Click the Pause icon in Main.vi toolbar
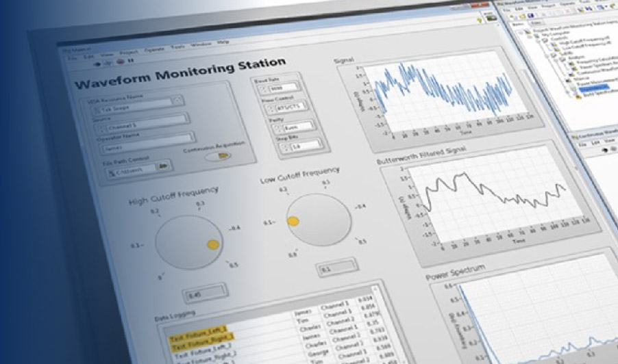The image size is (618, 364). tap(131, 61)
